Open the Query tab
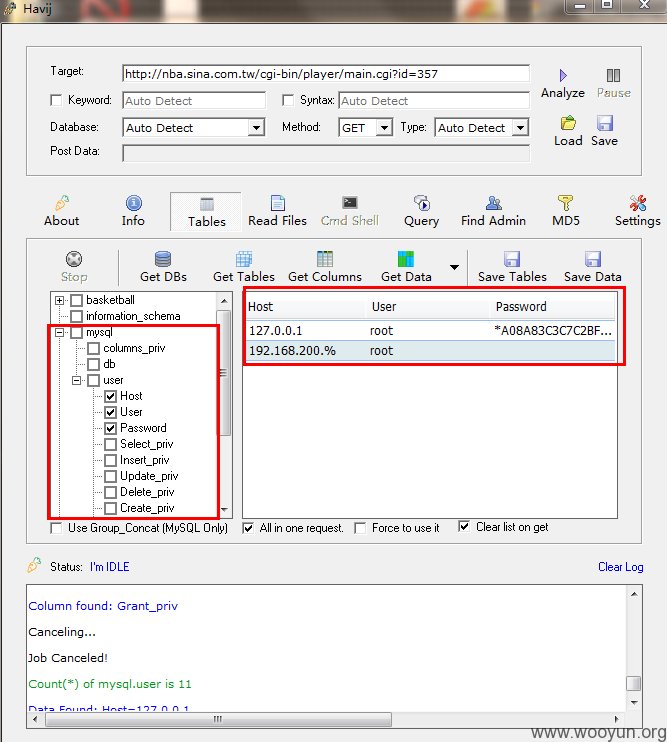 point(421,212)
